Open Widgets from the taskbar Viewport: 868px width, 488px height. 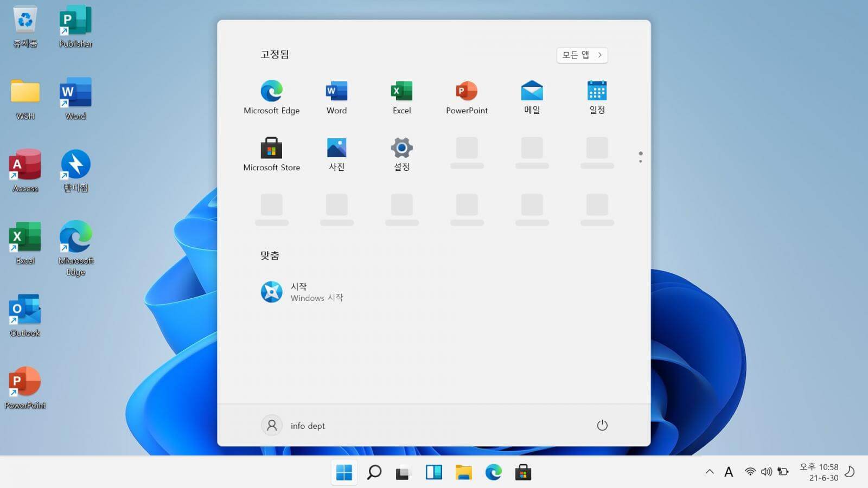coord(433,472)
